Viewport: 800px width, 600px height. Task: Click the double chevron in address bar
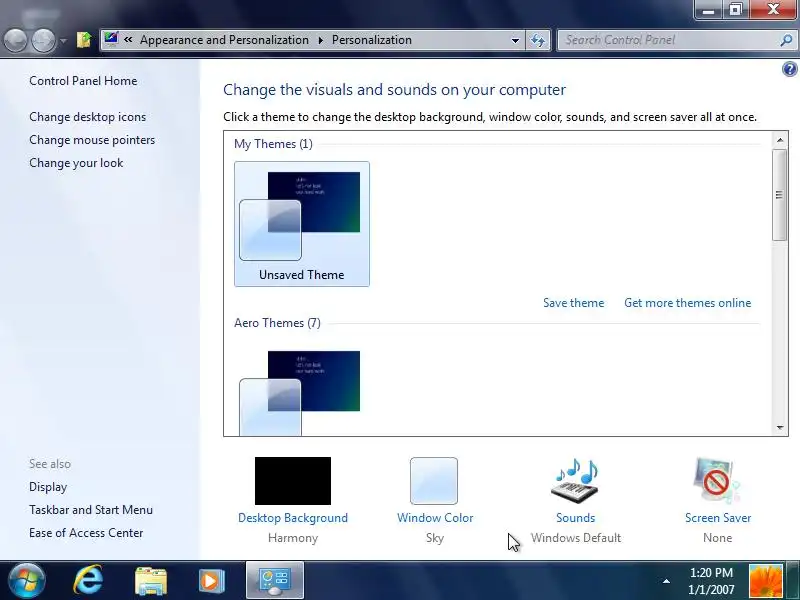128,40
